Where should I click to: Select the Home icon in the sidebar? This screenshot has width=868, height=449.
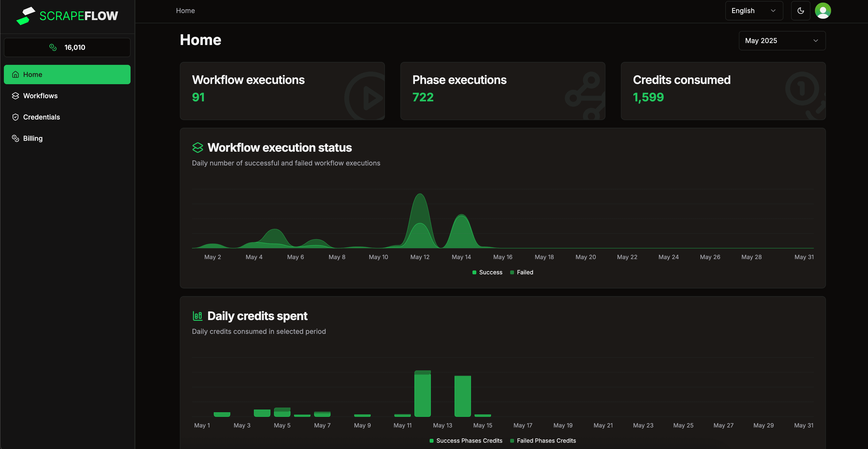click(15, 74)
